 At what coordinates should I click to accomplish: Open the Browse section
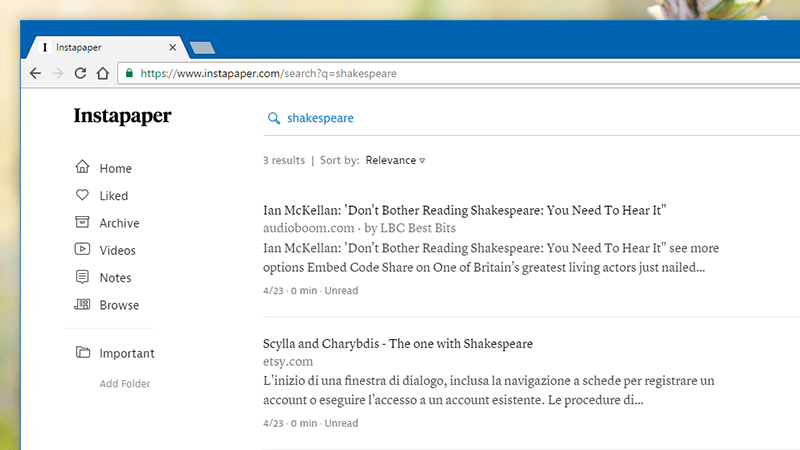(119, 305)
